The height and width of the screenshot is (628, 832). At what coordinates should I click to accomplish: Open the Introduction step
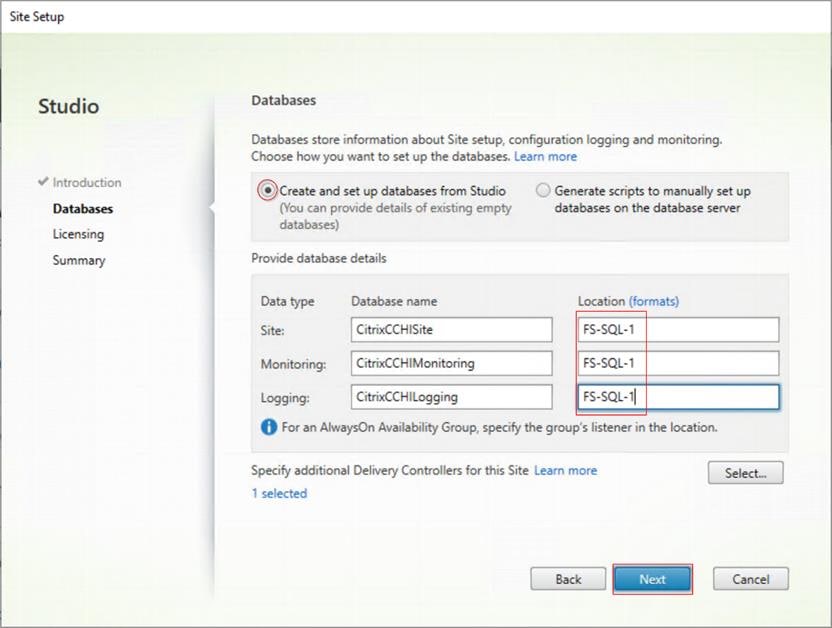pos(86,182)
